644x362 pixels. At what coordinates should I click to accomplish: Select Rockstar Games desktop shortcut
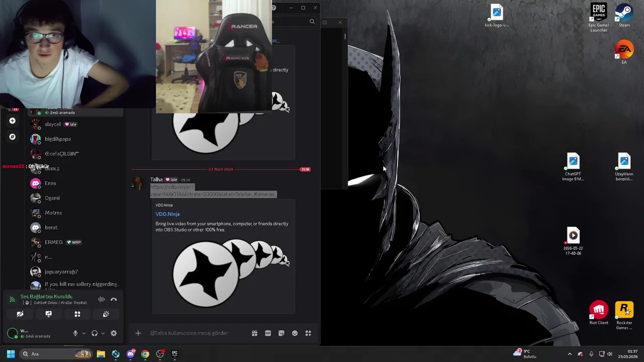624,316
